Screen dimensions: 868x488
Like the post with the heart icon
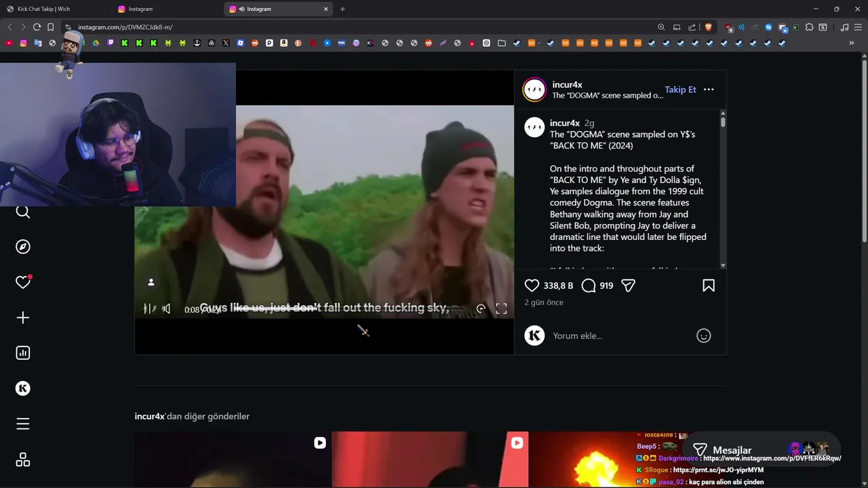[532, 286]
